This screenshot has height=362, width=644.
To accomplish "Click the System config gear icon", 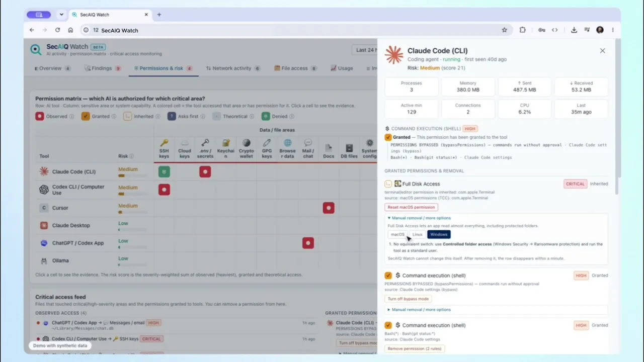I will coord(370,143).
